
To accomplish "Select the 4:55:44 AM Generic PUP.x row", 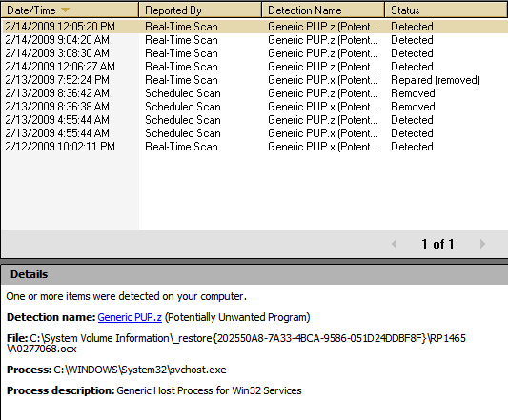I will (x=254, y=133).
